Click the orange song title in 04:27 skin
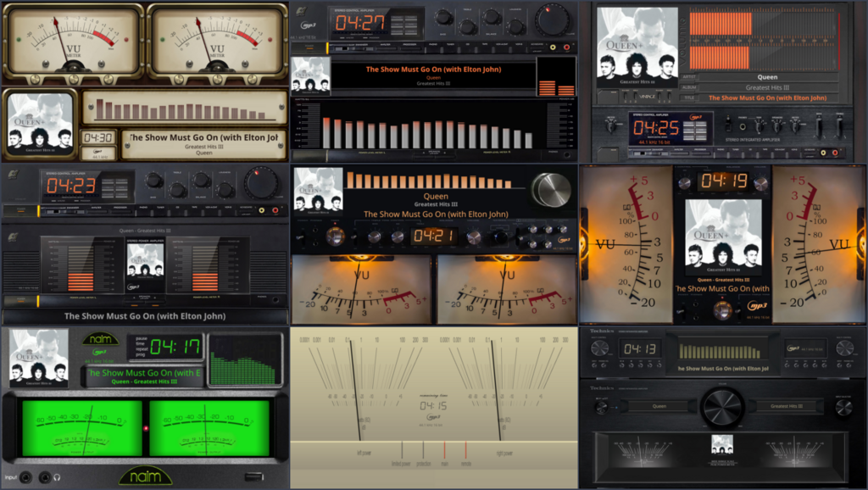 click(433, 70)
